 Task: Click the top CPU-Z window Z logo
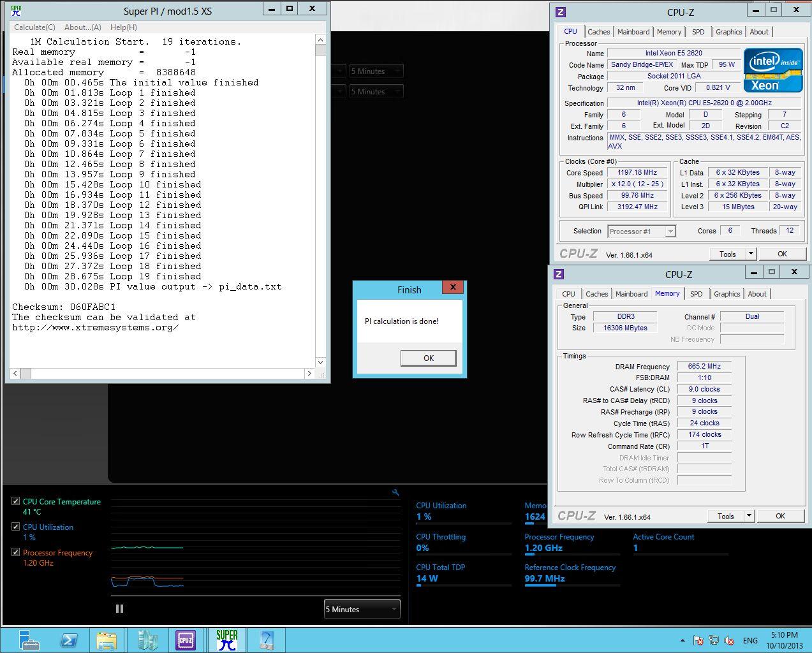(561, 12)
